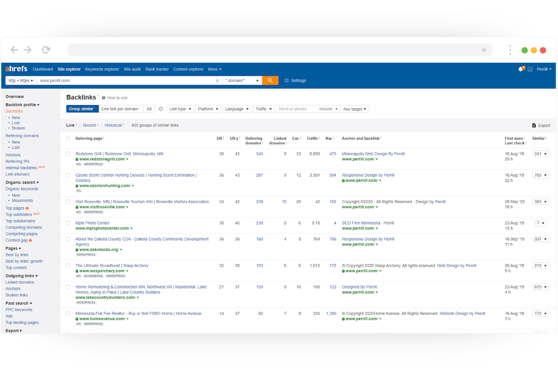Toggle the select-all checkbox in table header
Screen dimensions: 558x392
tap(68, 138)
